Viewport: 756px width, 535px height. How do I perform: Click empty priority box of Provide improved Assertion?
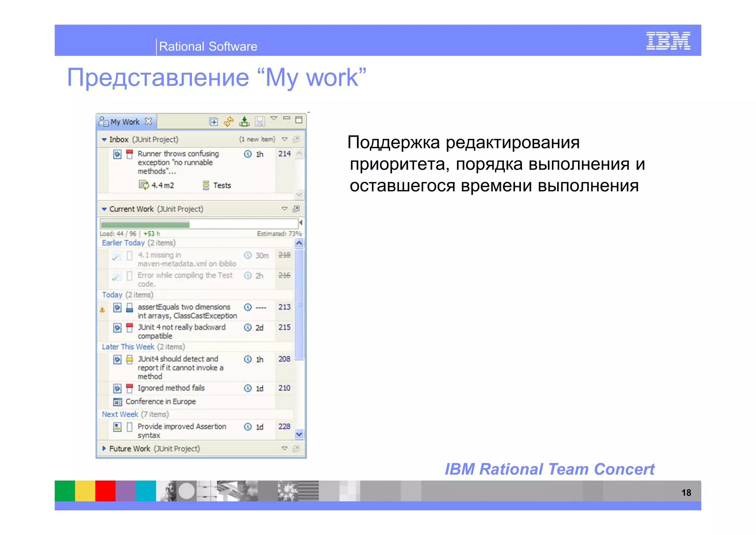129,427
